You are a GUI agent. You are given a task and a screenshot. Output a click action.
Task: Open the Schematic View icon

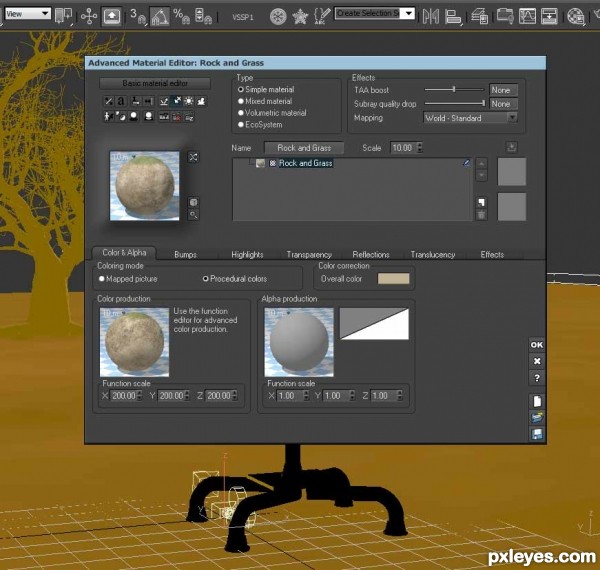pyautogui.click(x=549, y=17)
